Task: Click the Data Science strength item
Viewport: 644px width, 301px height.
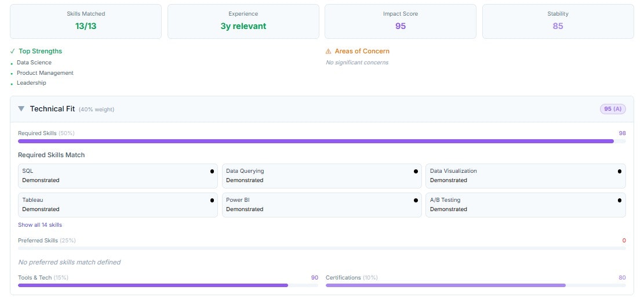Action: click(34, 63)
